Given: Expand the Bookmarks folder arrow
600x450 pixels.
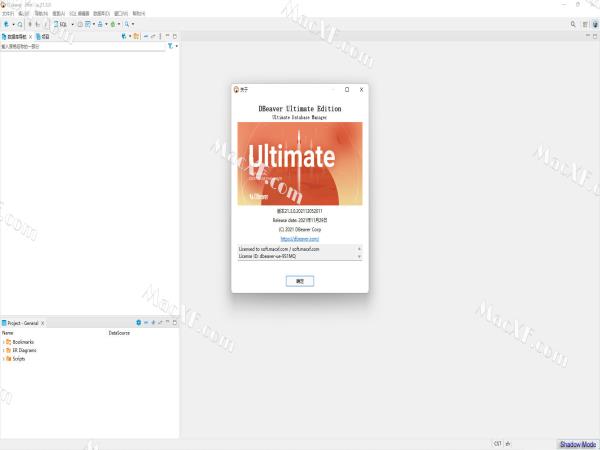Looking at the screenshot, I should [3, 342].
